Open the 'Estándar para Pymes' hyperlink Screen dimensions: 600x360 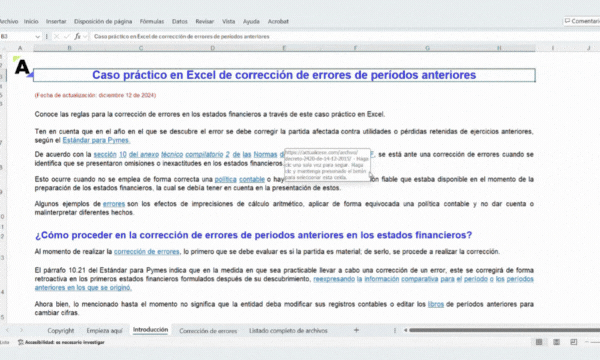[96, 140]
